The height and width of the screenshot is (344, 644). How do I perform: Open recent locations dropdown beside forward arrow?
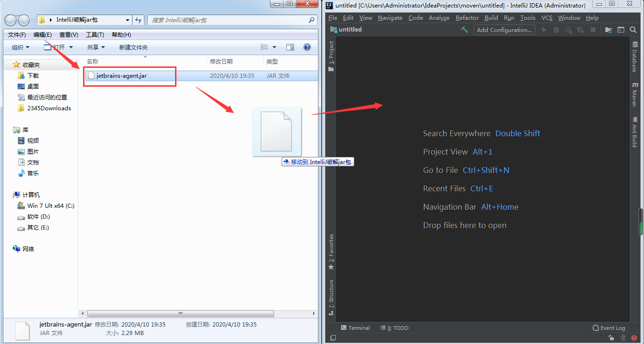[x=33, y=20]
